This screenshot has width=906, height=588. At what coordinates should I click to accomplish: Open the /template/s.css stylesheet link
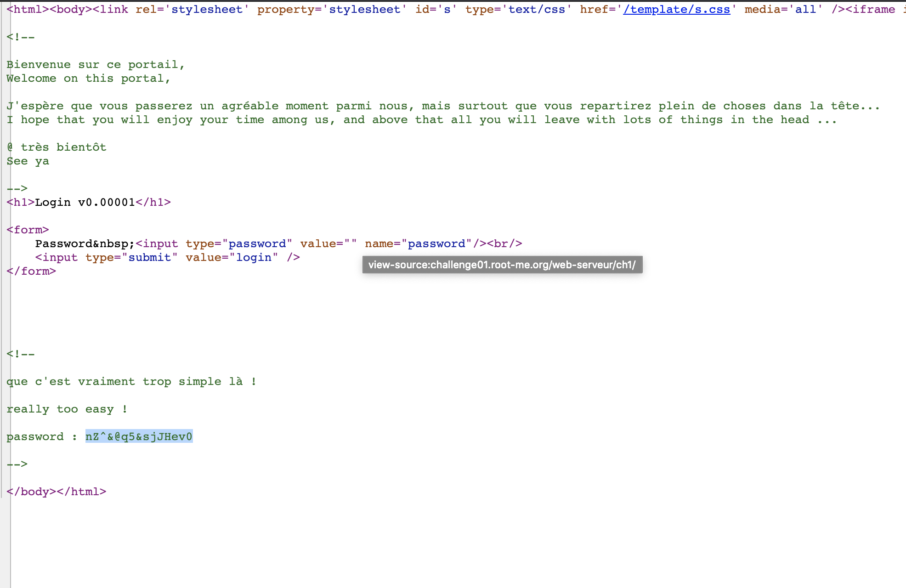tap(676, 10)
